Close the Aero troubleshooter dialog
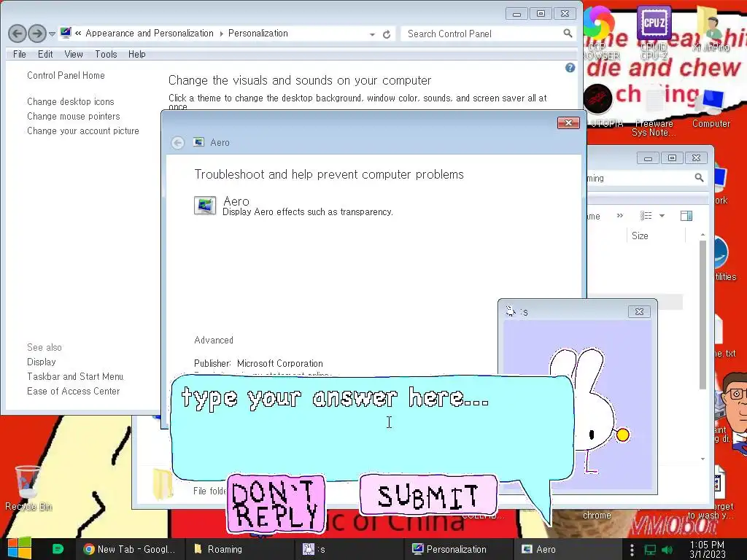747x560 pixels. [568, 122]
